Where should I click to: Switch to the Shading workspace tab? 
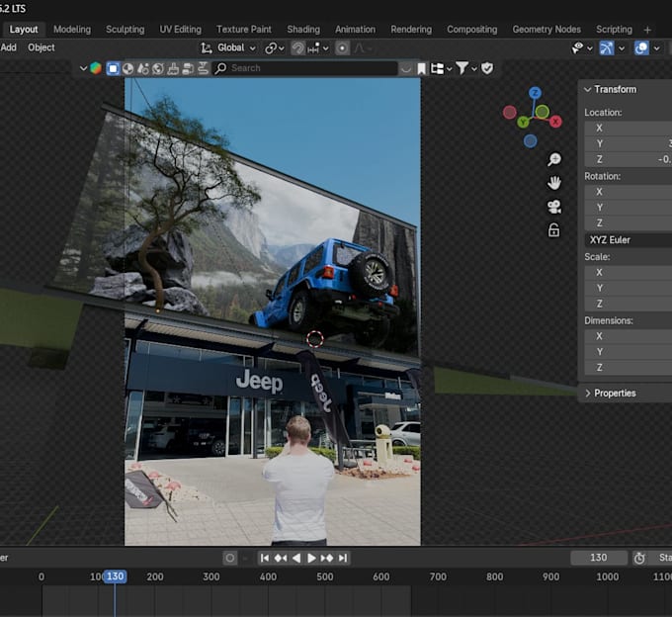point(303,29)
